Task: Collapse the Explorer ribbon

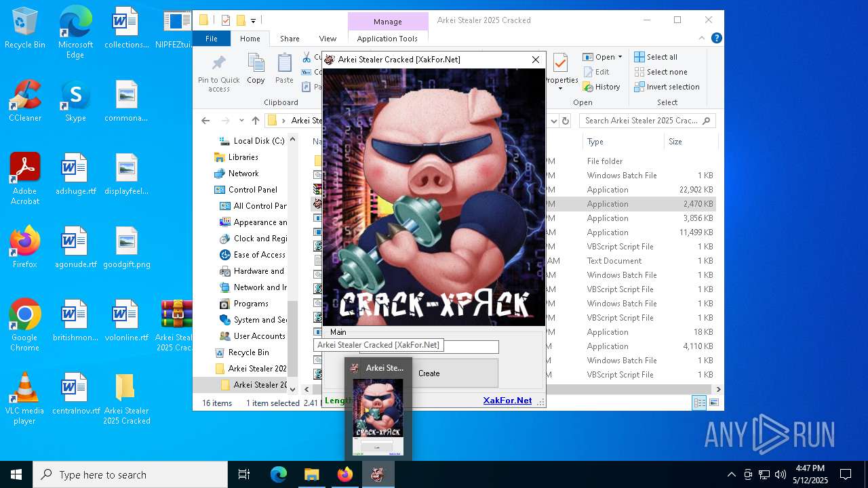Action: point(703,39)
